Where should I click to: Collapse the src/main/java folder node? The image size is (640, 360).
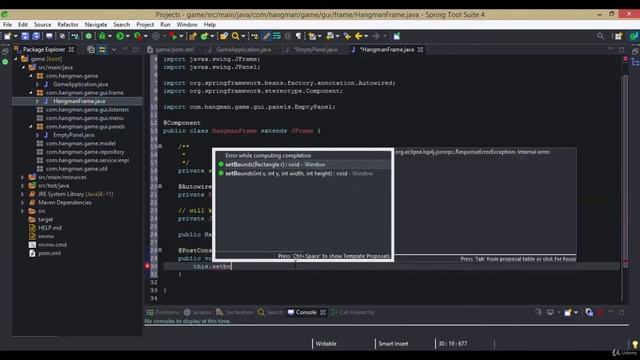tap(23, 67)
